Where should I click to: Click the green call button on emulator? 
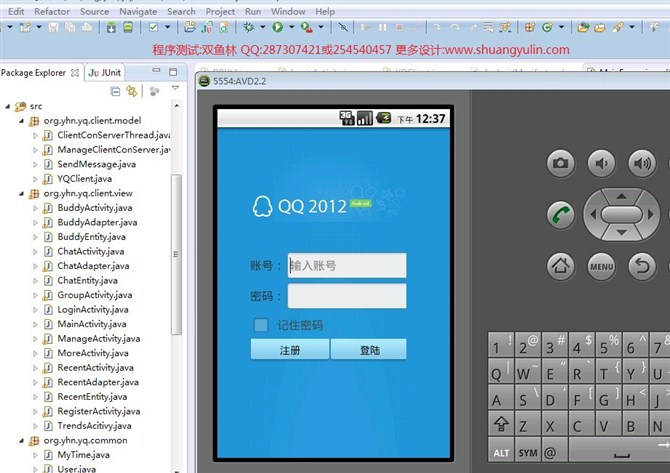560,214
